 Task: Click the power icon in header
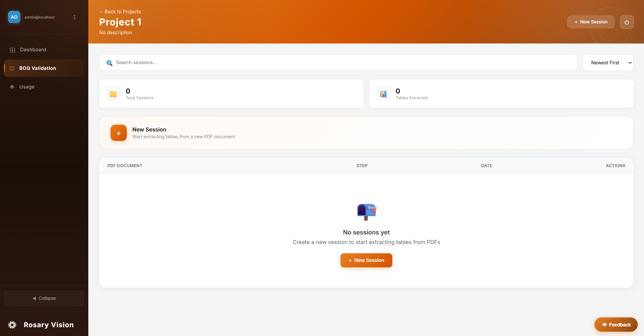[x=627, y=22]
